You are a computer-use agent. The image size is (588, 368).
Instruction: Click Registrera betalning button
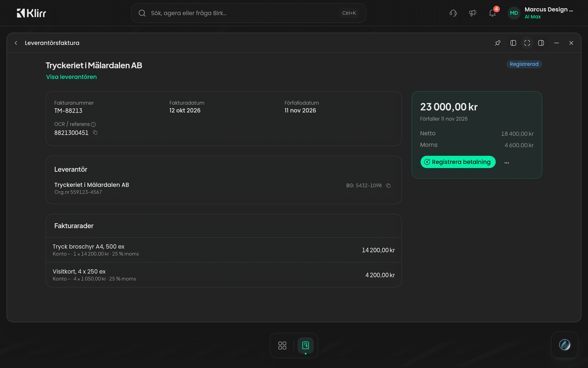click(458, 162)
